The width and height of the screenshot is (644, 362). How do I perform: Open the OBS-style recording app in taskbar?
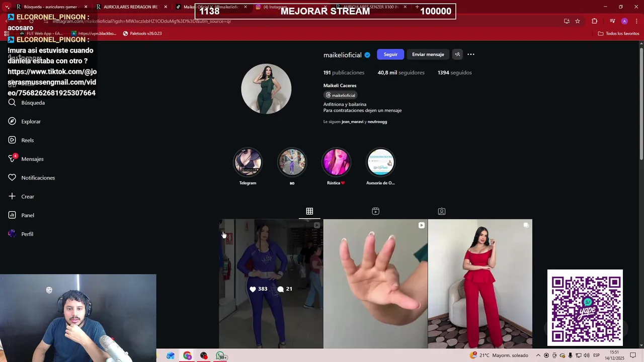click(x=204, y=355)
